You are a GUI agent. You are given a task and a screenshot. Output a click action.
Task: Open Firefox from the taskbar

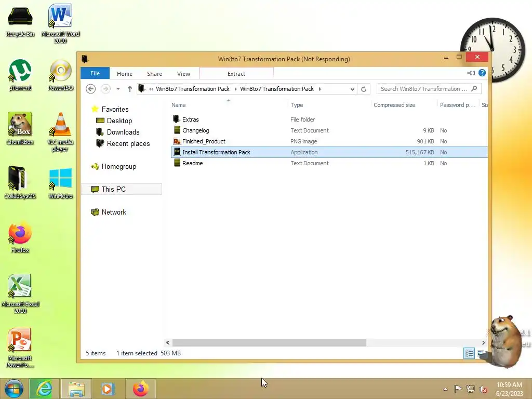click(x=140, y=389)
